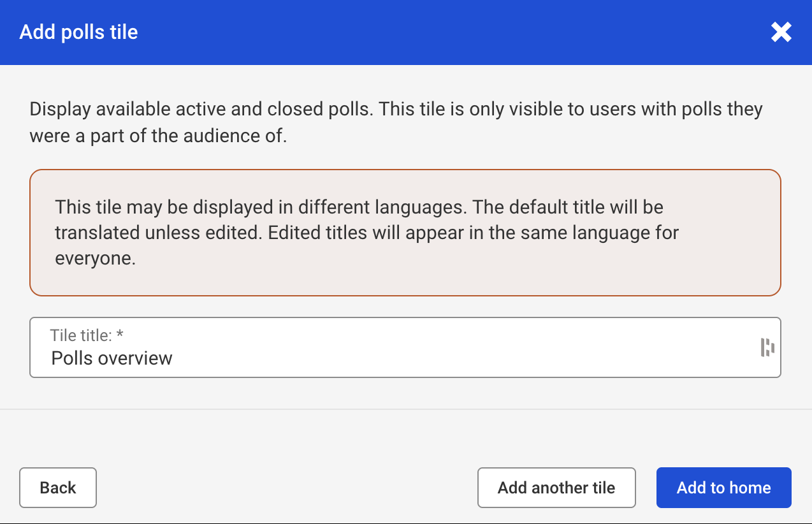Click the 'Polls overview' text in the field
Image resolution: width=812 pixels, height=524 pixels.
112,358
